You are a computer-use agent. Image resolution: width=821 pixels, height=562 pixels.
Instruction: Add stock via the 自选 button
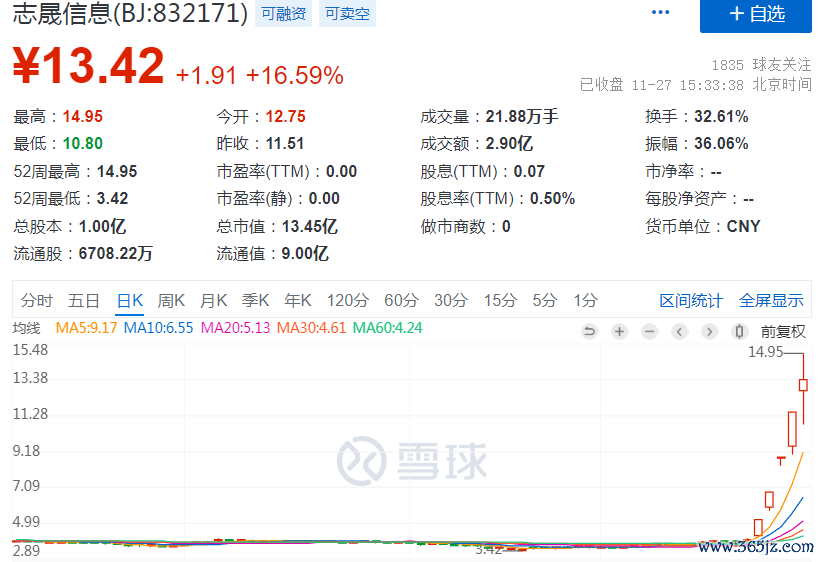click(756, 15)
